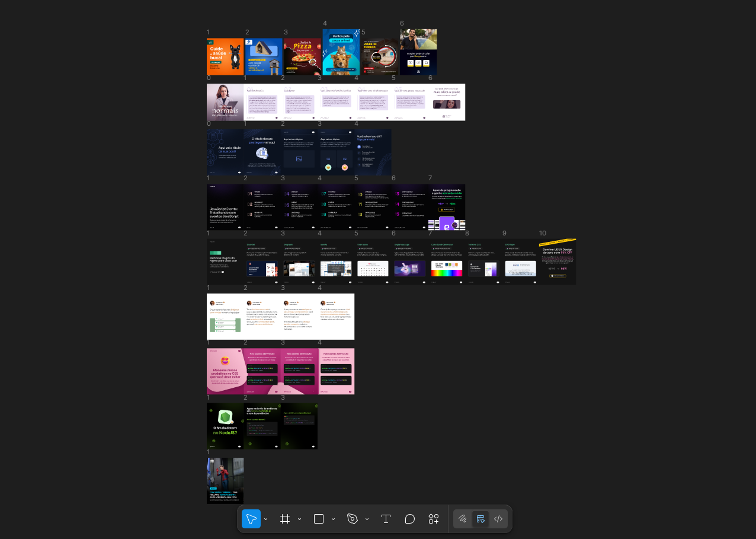
Task: Open the Actions and resources tool
Action: tap(434, 519)
